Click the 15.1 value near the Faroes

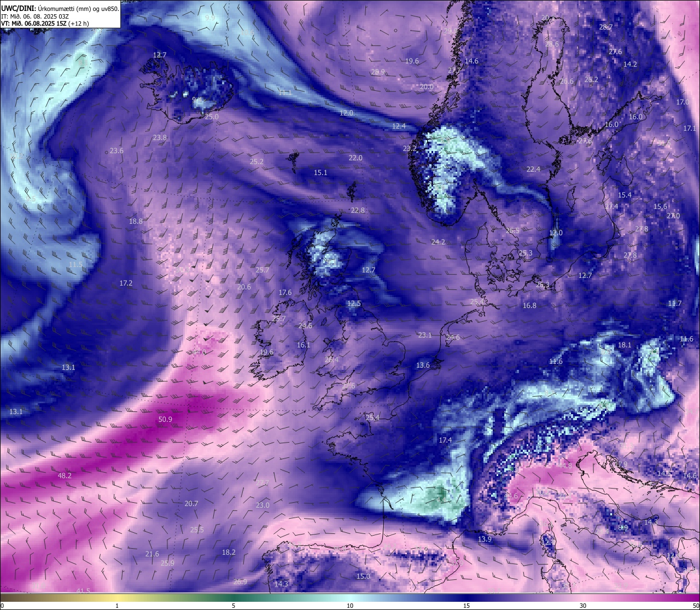(x=320, y=172)
